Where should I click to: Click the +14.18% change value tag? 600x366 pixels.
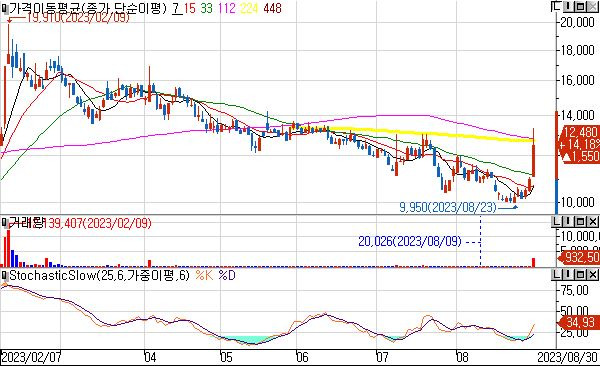(x=579, y=144)
